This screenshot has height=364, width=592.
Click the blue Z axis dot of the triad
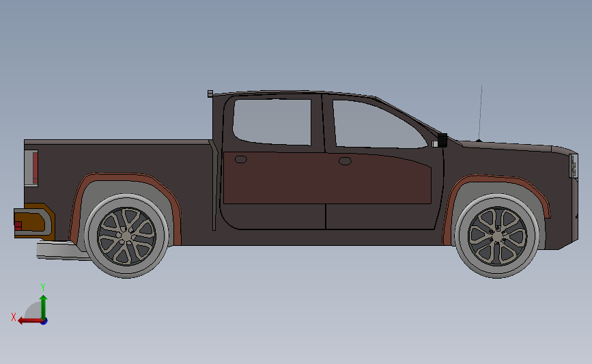pos(44,322)
